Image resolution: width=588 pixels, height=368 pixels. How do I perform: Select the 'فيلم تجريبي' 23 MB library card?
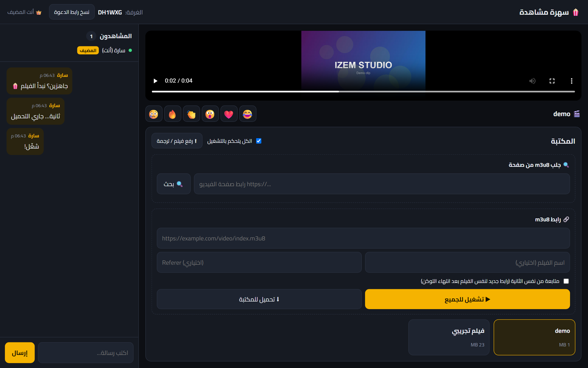449,337
